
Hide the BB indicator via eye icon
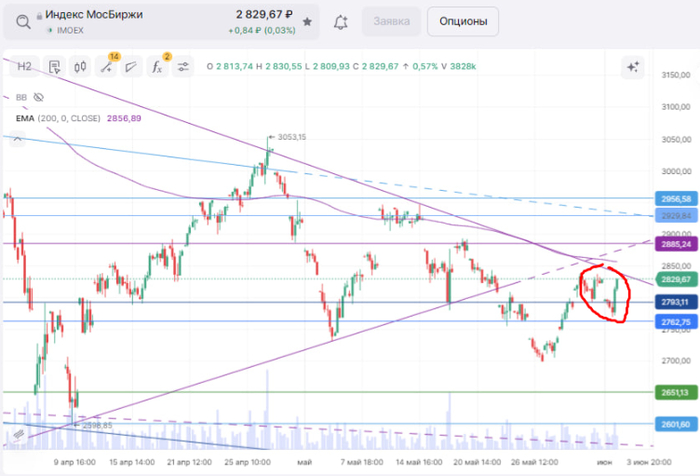tap(39, 98)
